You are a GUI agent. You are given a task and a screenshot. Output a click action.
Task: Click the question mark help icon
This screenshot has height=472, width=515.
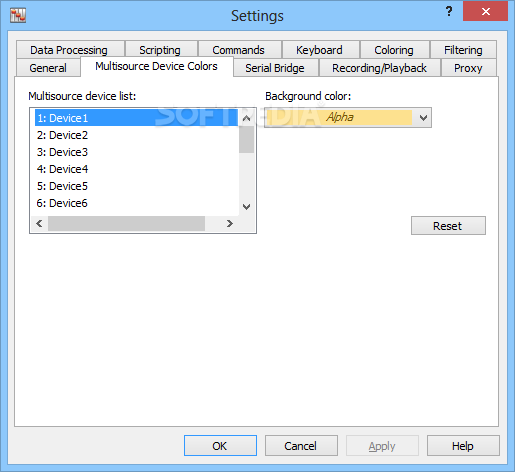click(449, 12)
